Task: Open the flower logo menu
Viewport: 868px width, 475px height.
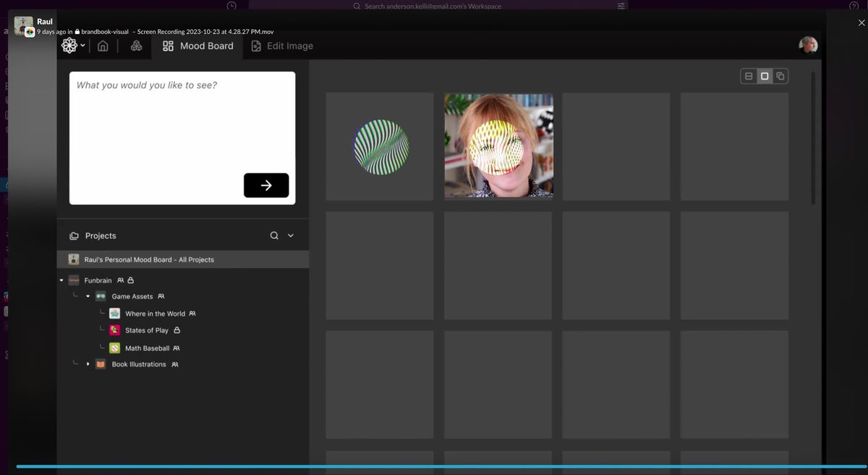Action: [69, 46]
